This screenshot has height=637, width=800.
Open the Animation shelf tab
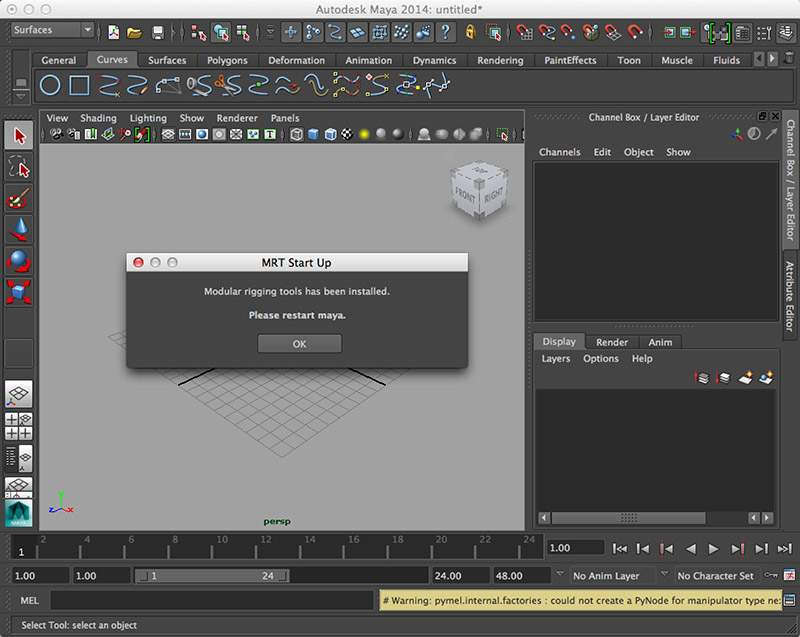[x=368, y=60]
